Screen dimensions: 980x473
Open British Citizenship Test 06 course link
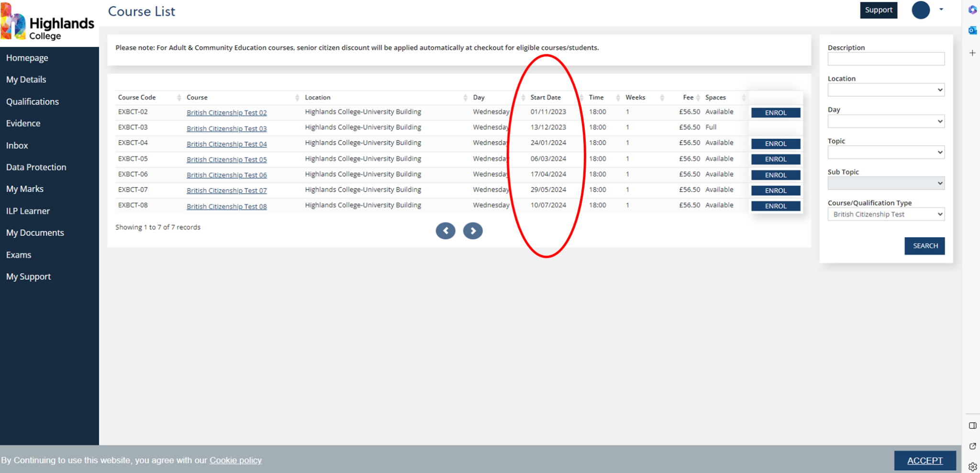point(227,175)
